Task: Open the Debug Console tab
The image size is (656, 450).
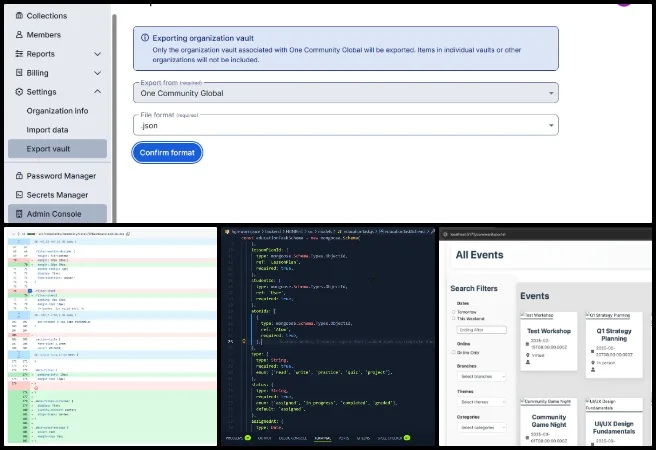Action: click(x=292, y=438)
